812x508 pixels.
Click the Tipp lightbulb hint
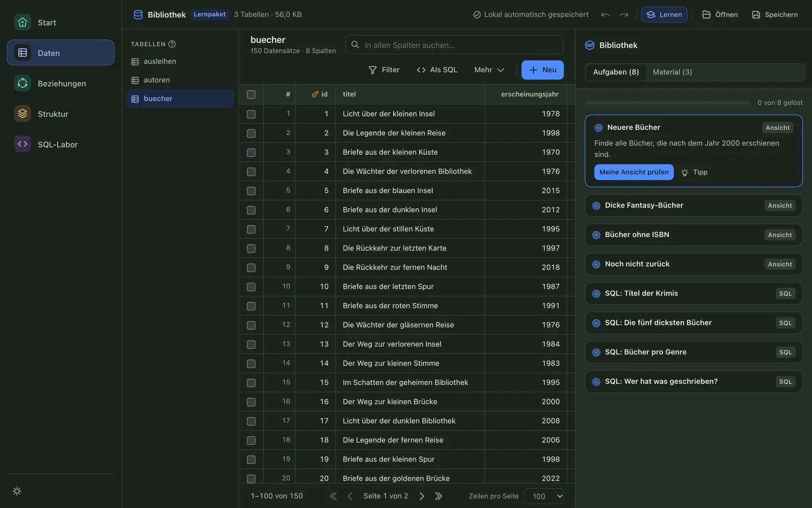pos(694,172)
